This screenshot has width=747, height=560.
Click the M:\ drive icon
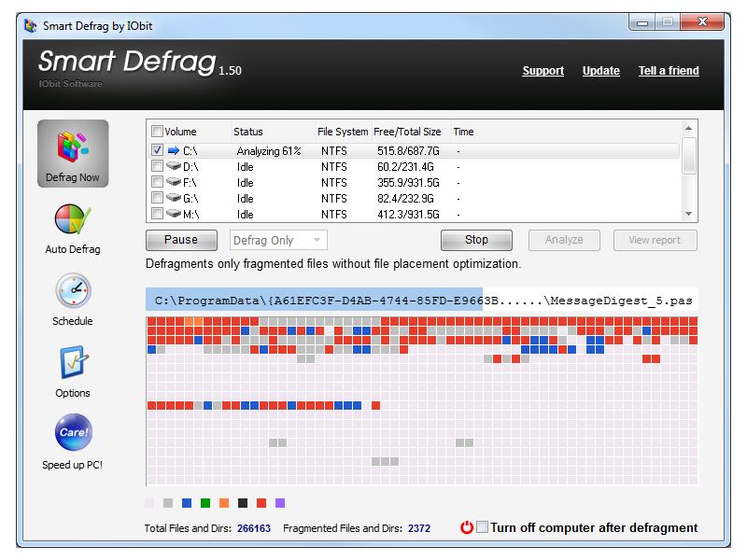[x=174, y=214]
